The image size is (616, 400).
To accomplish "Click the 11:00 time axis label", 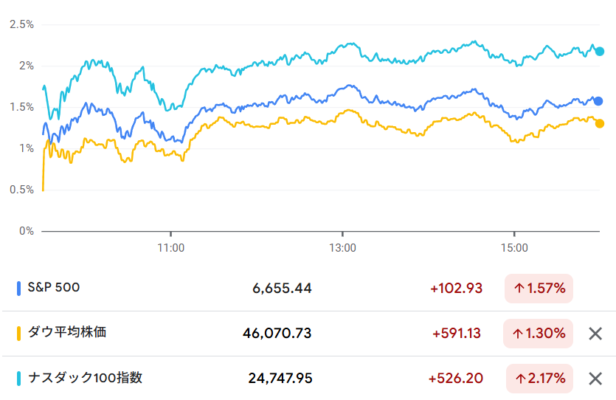I will 171,246.
